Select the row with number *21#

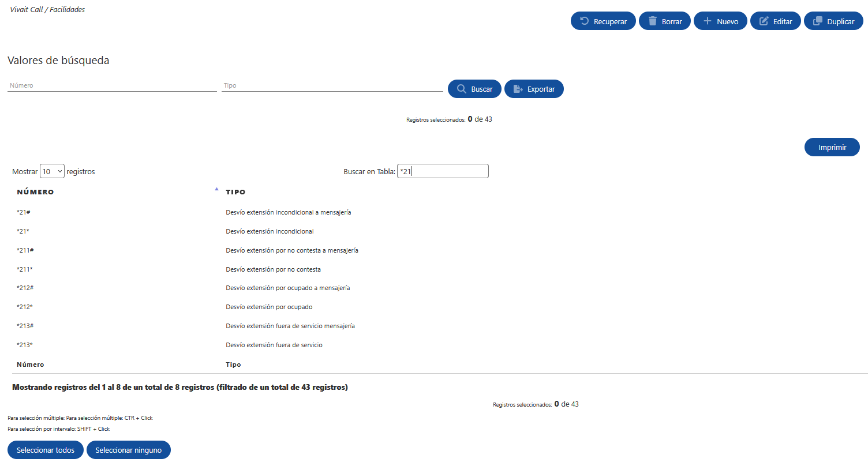(439, 212)
